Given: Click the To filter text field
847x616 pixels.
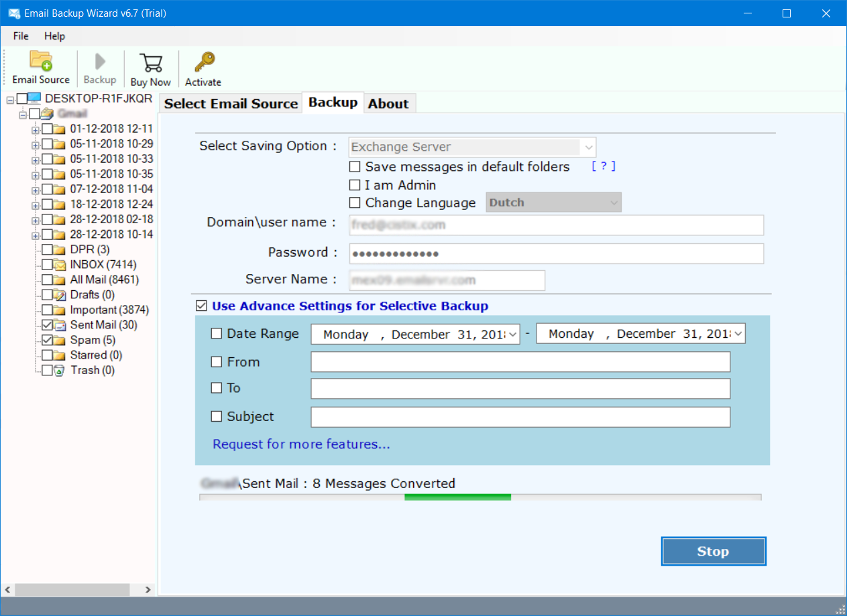Looking at the screenshot, I should (520, 389).
